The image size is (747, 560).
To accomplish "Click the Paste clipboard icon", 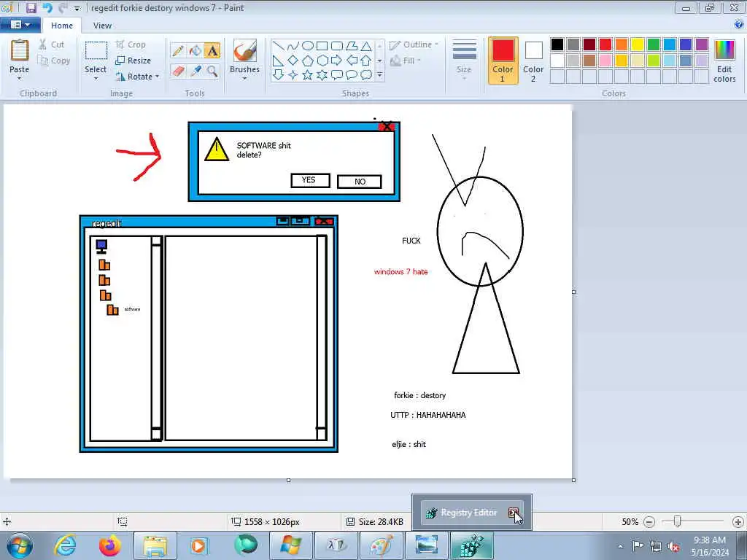I will coord(20,50).
